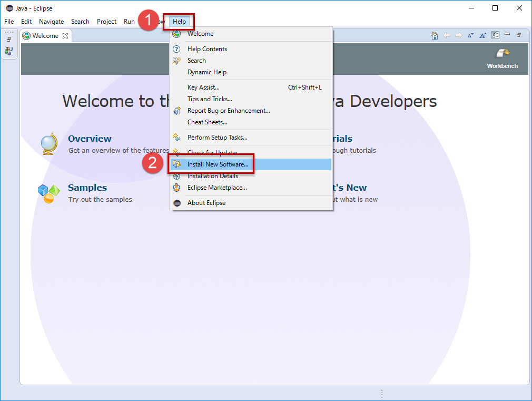
Task: Click the Help menu in menu bar
Action: coord(179,22)
